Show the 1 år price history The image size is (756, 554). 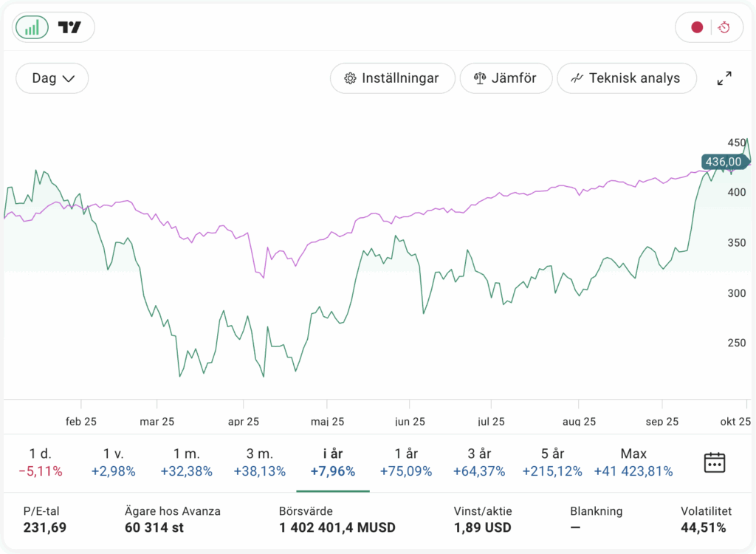(405, 462)
